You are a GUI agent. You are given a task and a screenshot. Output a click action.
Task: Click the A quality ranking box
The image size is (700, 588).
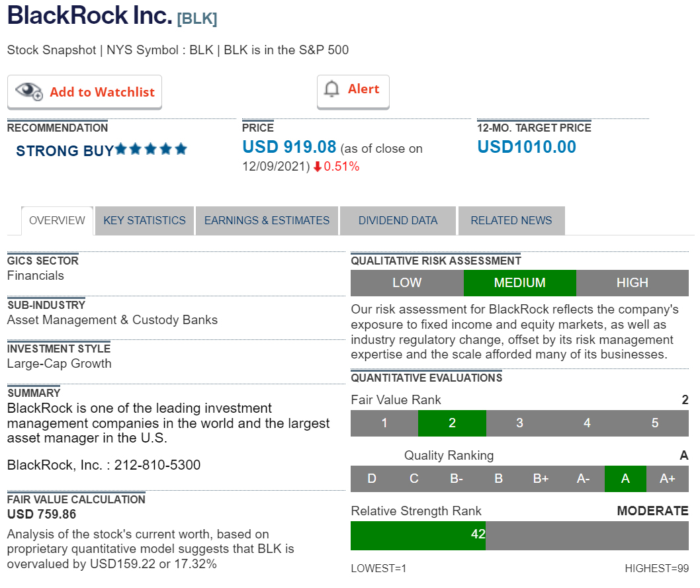(625, 479)
